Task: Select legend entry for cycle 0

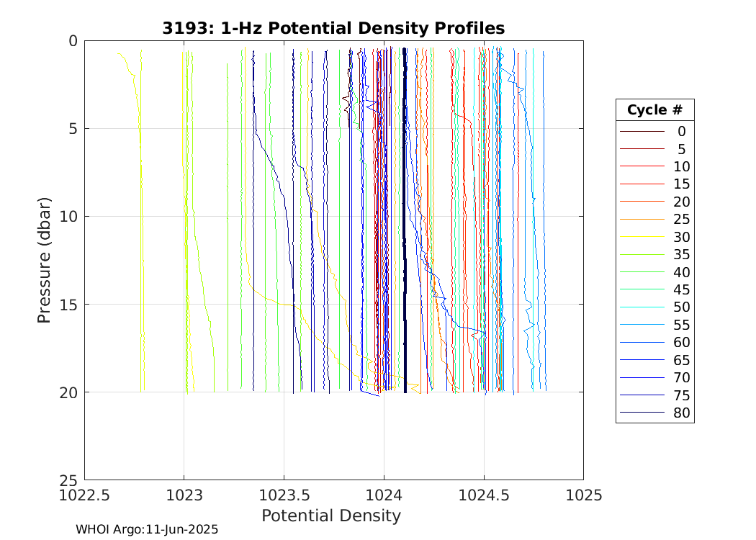Action: click(654, 131)
